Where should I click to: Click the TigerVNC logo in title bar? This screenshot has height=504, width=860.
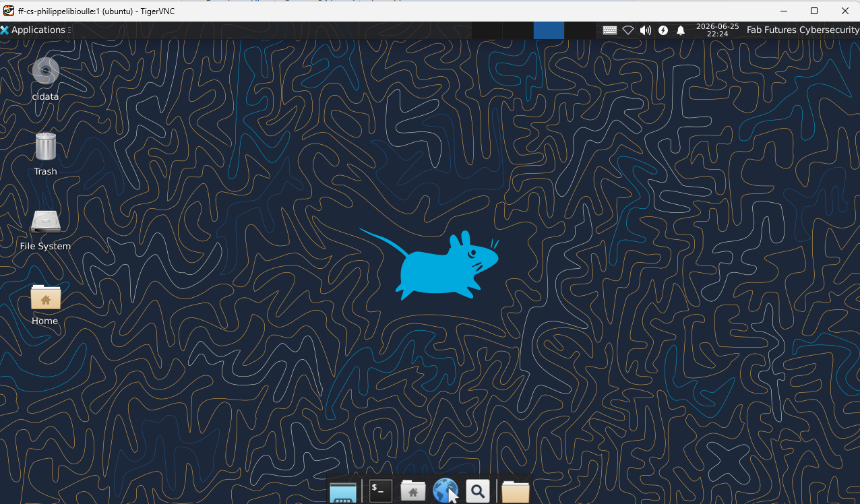(9, 11)
